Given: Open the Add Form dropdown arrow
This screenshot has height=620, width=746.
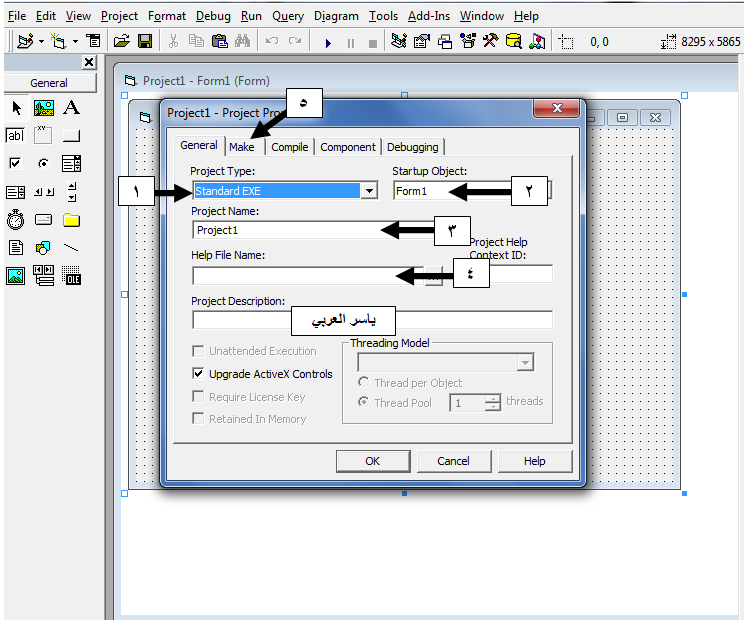Looking at the screenshot, I should coord(76,42).
